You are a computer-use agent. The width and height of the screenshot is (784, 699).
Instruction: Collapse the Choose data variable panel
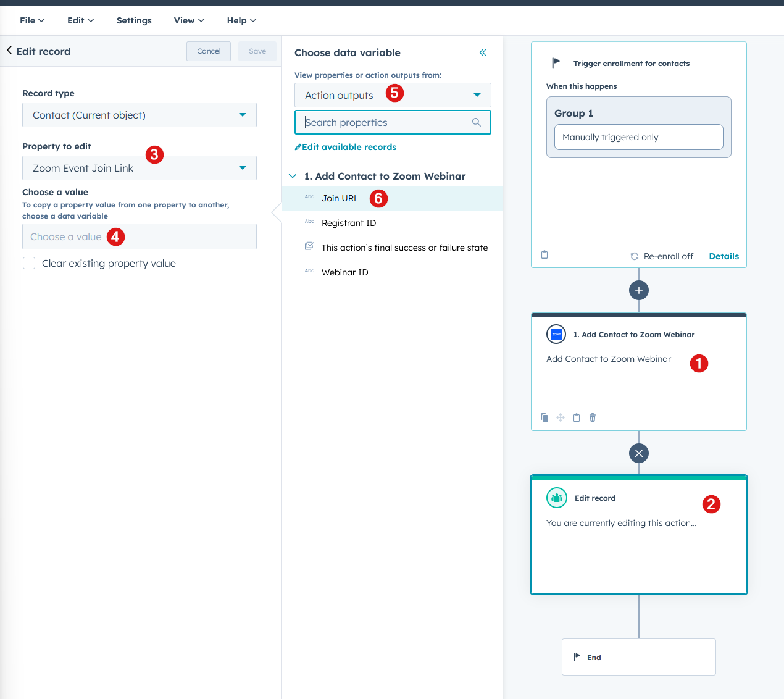coord(483,52)
